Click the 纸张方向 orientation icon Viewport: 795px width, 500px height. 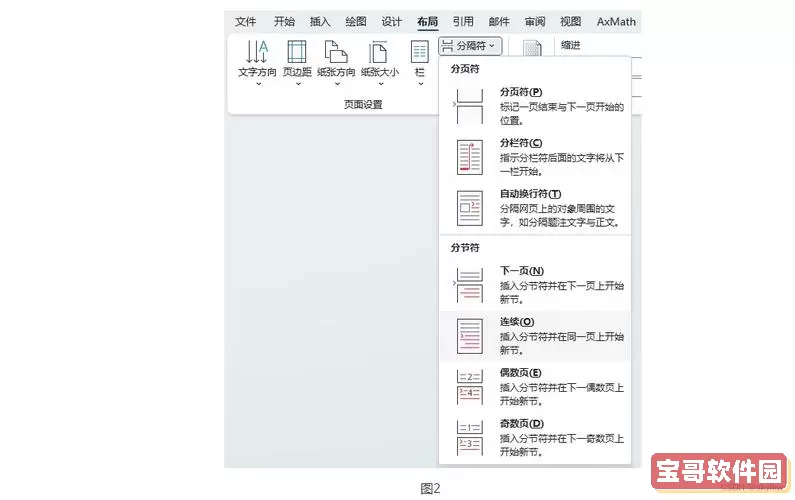click(336, 52)
